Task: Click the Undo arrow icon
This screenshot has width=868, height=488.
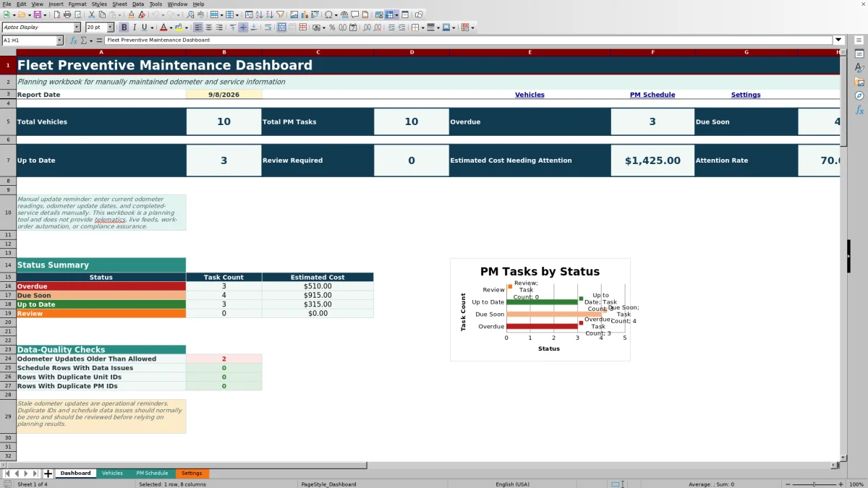Action: [156, 14]
